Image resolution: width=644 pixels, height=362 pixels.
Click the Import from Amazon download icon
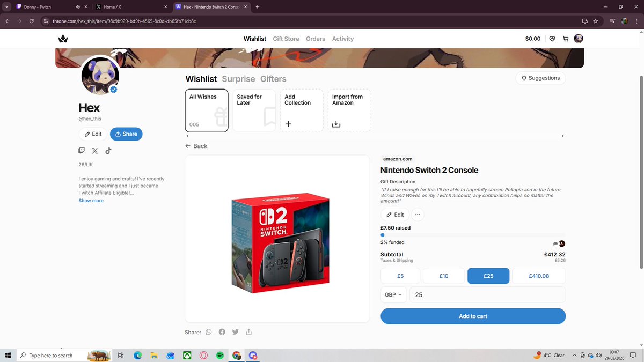pyautogui.click(x=336, y=124)
